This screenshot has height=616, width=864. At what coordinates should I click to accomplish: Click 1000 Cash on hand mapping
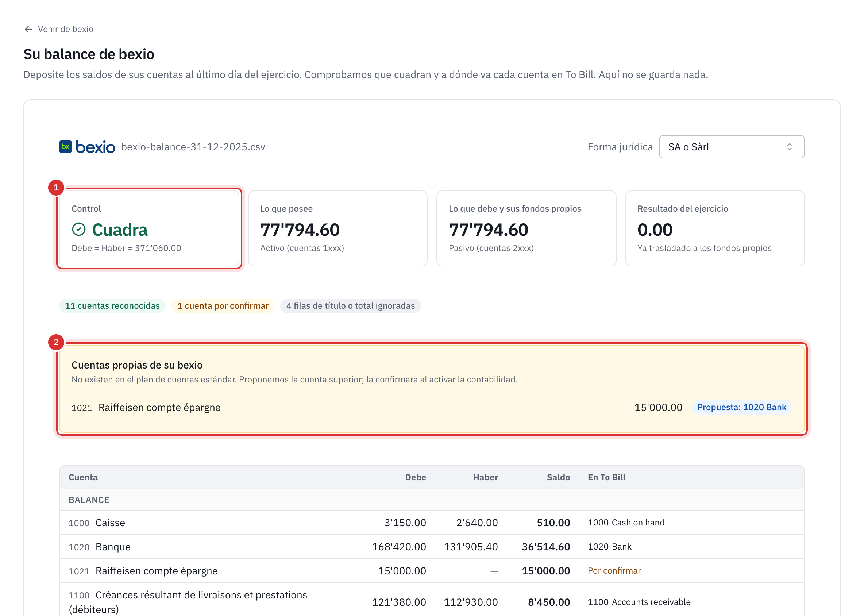(626, 523)
